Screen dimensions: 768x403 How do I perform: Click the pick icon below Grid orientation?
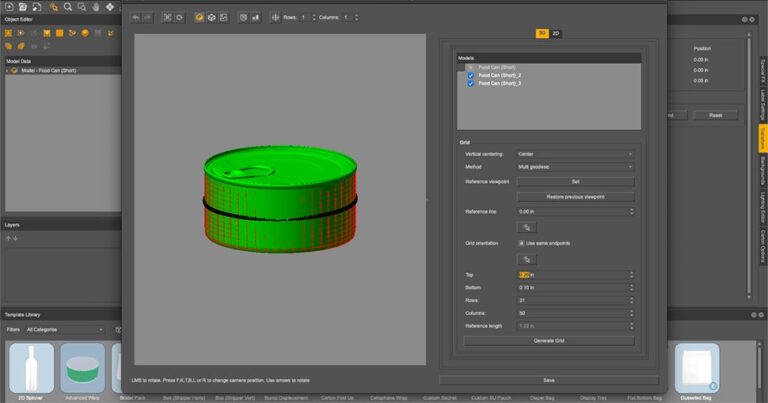pyautogui.click(x=527, y=260)
